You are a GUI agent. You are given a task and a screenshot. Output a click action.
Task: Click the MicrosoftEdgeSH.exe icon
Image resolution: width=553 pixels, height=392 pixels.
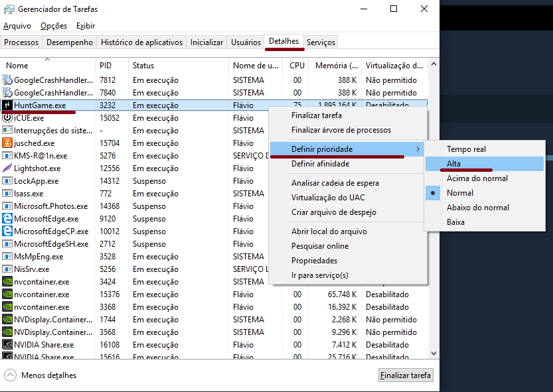point(7,243)
